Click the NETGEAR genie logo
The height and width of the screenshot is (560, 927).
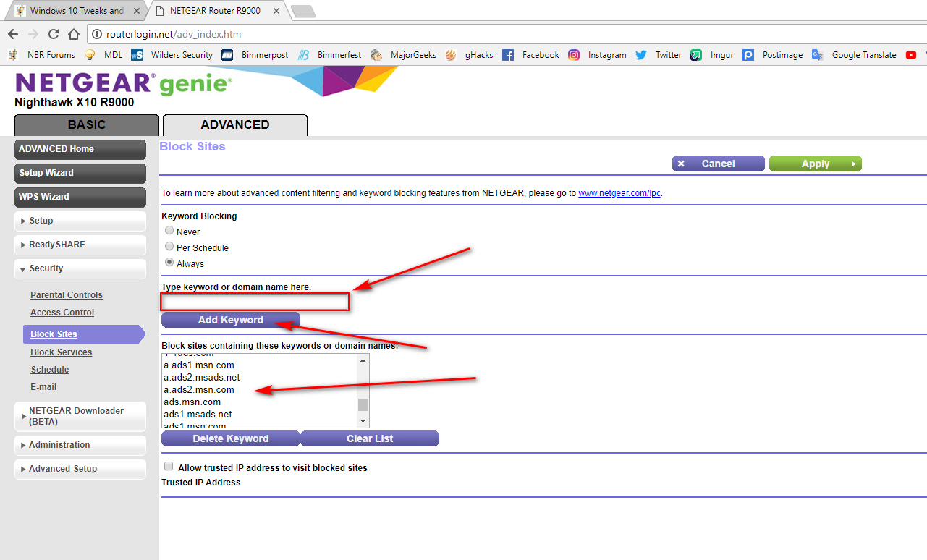pos(123,83)
